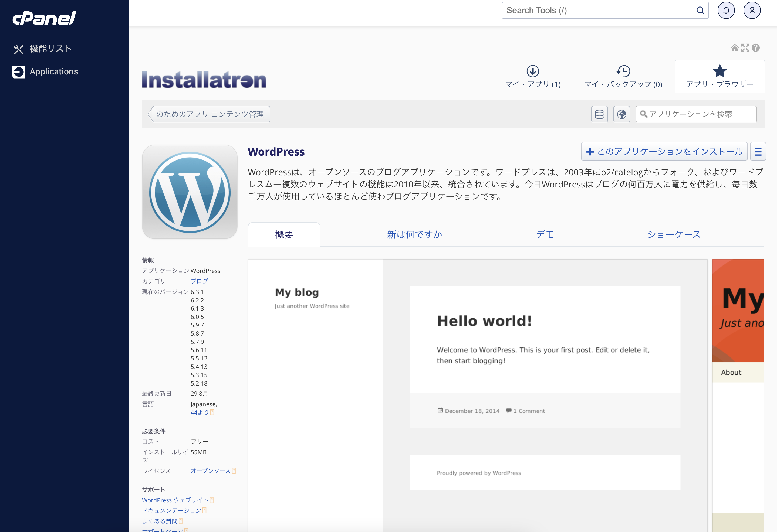This screenshot has width=777, height=532.
Task: Open the WordPress ウェブサイト link
Action: pyautogui.click(x=175, y=500)
